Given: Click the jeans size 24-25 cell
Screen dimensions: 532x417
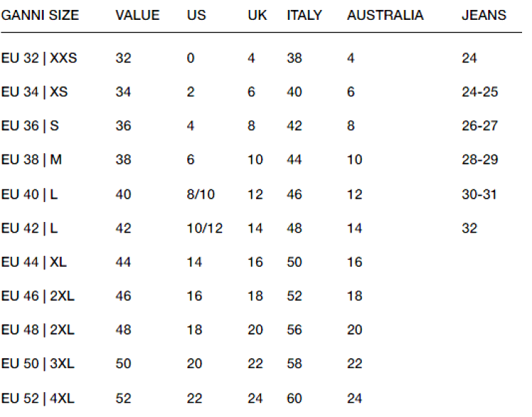Looking at the screenshot, I should click(x=480, y=92).
